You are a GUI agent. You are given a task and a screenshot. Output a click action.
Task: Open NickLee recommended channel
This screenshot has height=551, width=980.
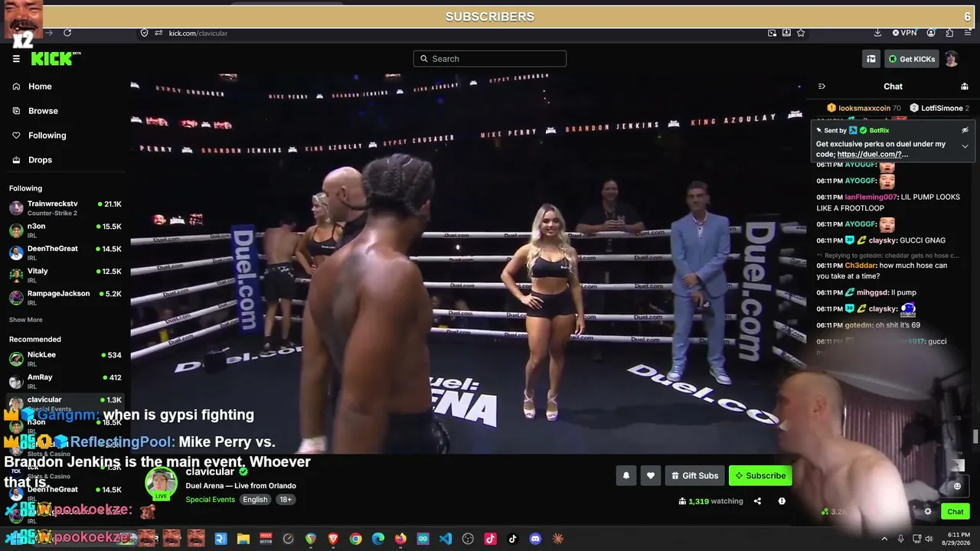coord(65,358)
